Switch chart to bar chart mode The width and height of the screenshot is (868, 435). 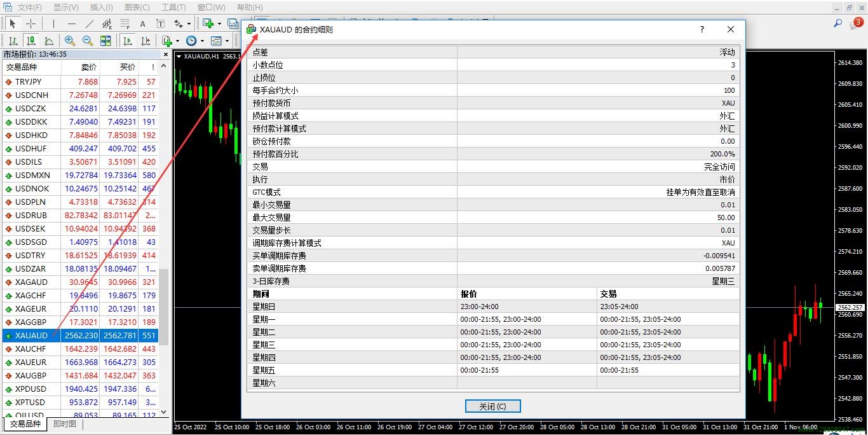click(13, 41)
